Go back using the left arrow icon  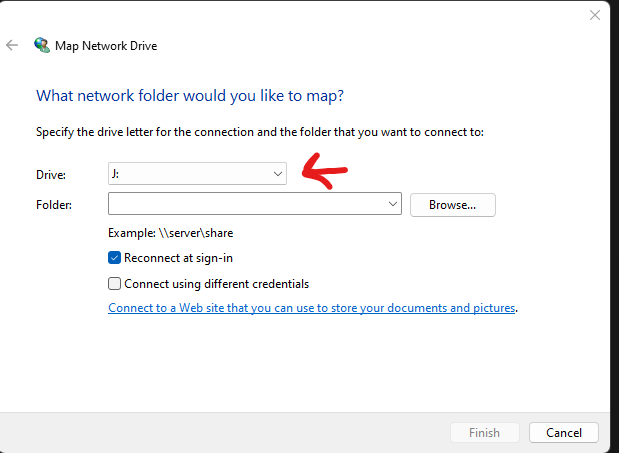point(12,45)
